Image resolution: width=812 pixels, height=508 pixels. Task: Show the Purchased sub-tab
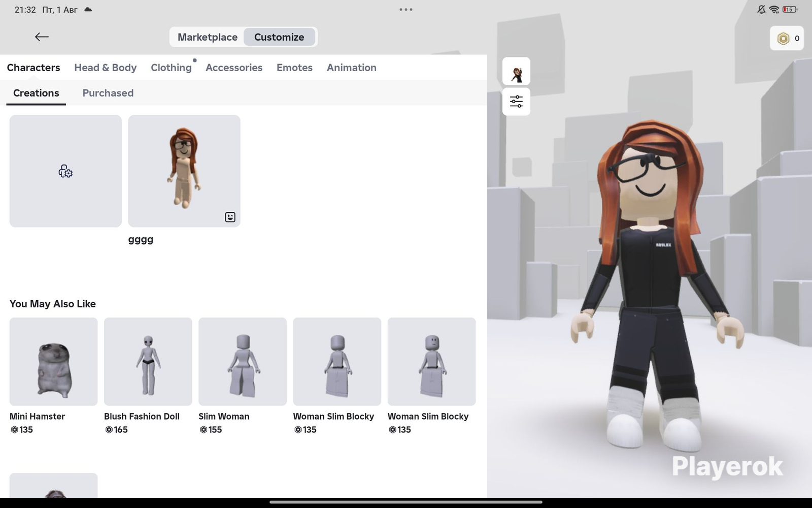[108, 93]
